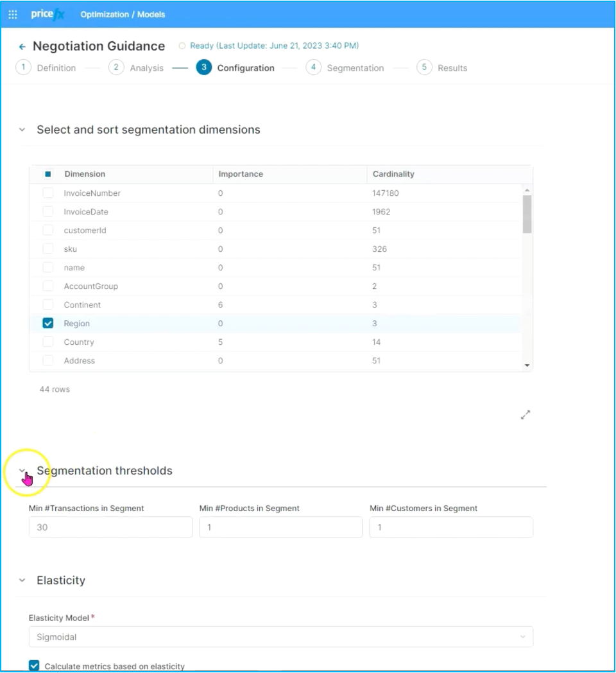Open Optimization / Models breadcrumb

(123, 14)
